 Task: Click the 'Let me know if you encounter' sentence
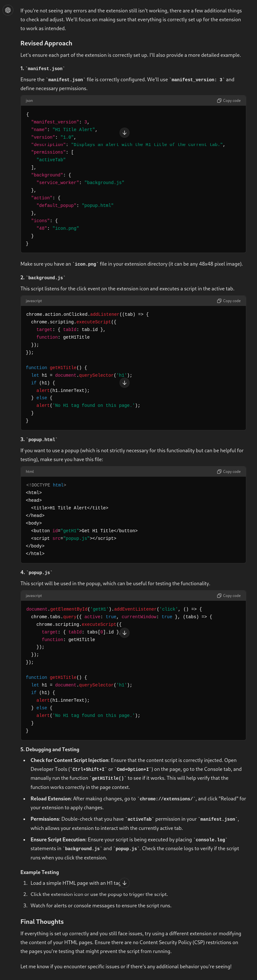pos(126,966)
